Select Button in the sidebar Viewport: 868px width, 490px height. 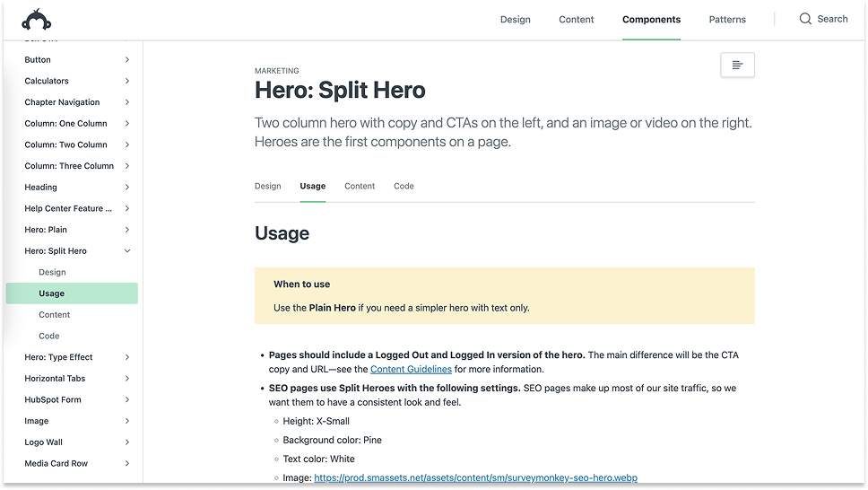click(x=38, y=60)
